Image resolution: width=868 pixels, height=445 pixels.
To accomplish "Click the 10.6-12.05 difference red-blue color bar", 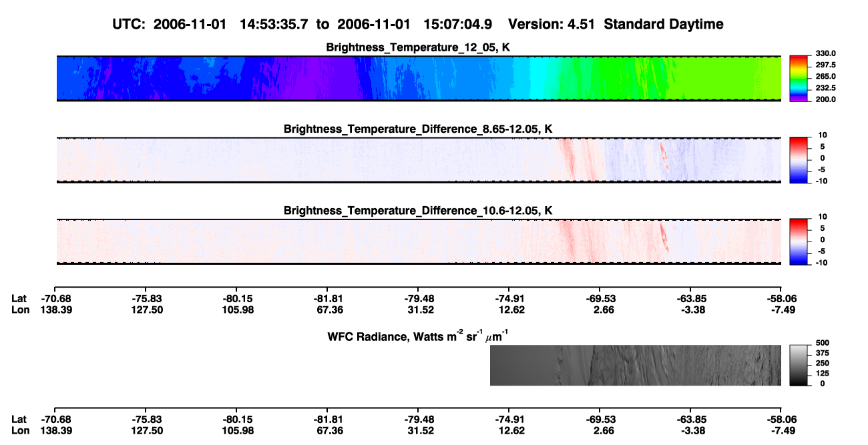I will tap(799, 241).
